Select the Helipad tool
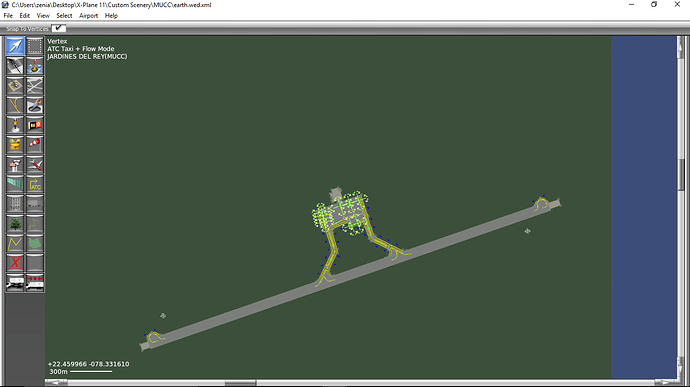The image size is (690, 387). [15, 86]
